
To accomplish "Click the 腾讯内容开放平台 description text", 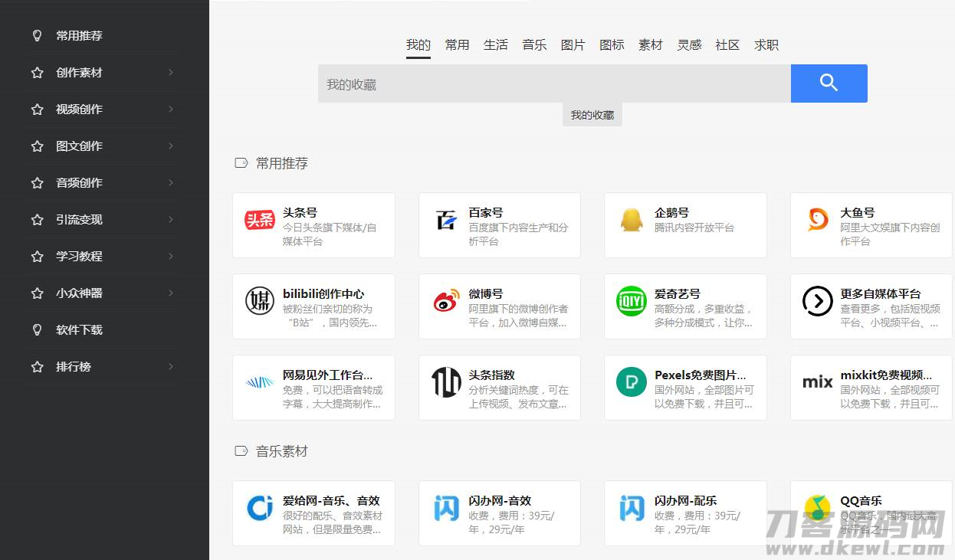I will tap(694, 228).
